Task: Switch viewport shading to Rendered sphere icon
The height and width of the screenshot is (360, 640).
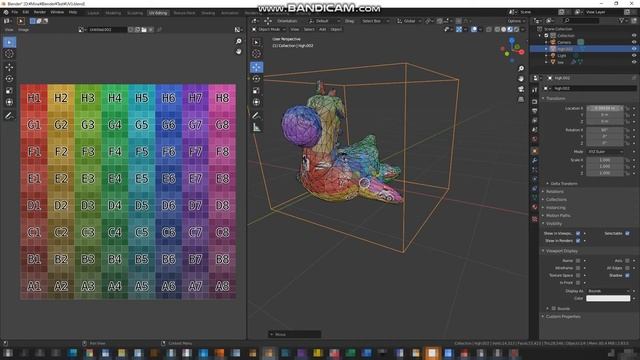Action: (x=517, y=29)
